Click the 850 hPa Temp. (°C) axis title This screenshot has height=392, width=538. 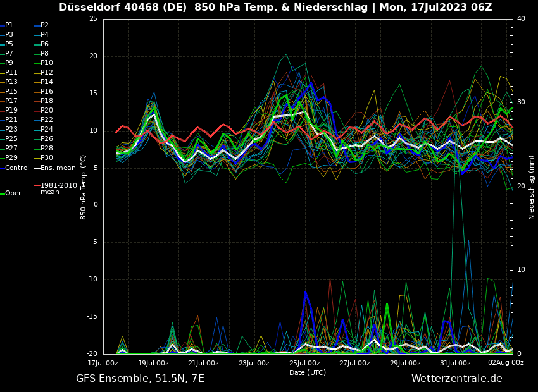tap(84, 187)
